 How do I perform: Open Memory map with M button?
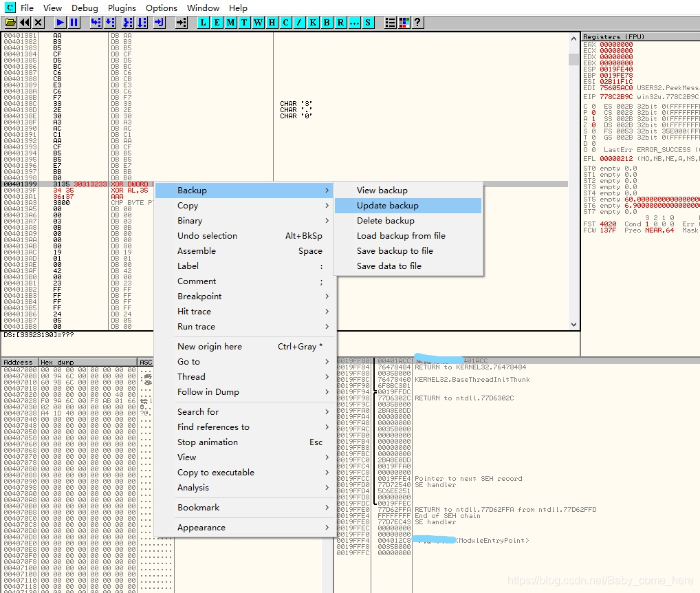pos(231,22)
